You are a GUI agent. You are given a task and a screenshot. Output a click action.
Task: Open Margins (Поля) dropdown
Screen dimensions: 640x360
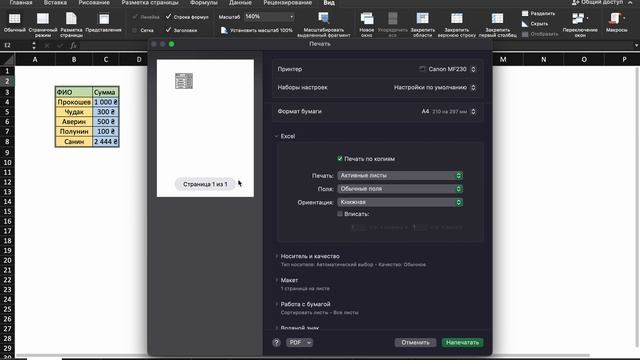[400, 189]
